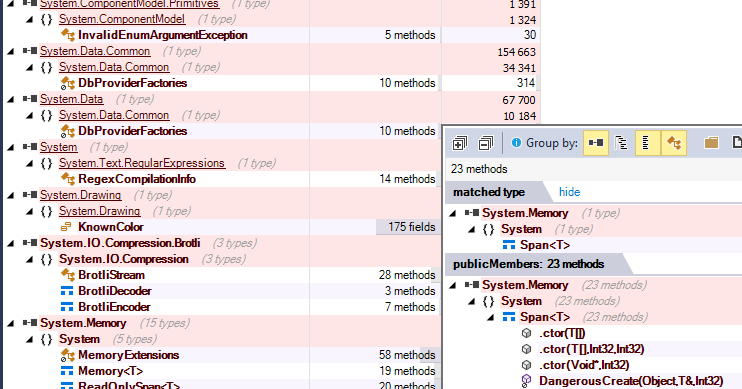Image resolution: width=742 pixels, height=389 pixels.
Task: Click the .ctor(Void*,Int32) method icon
Action: point(526,365)
